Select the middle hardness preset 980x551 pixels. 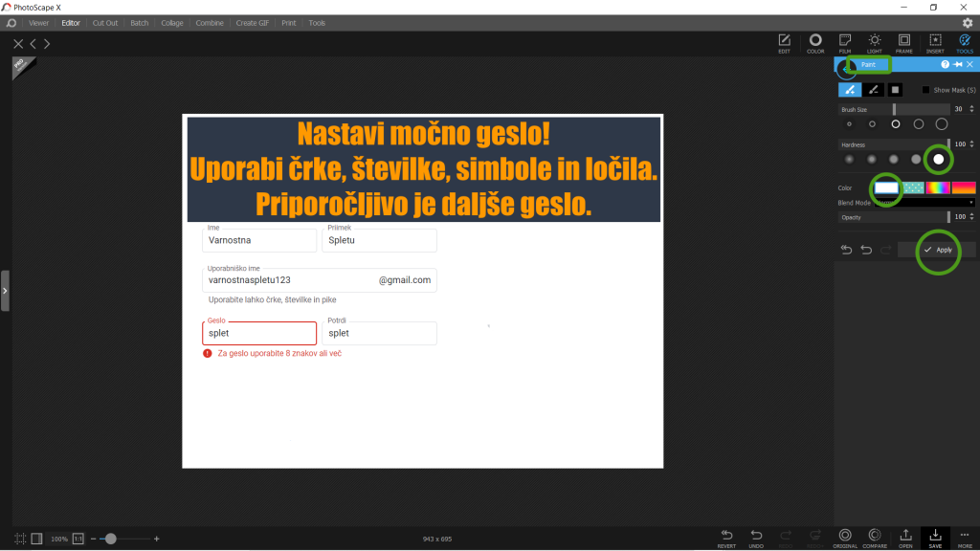894,160
